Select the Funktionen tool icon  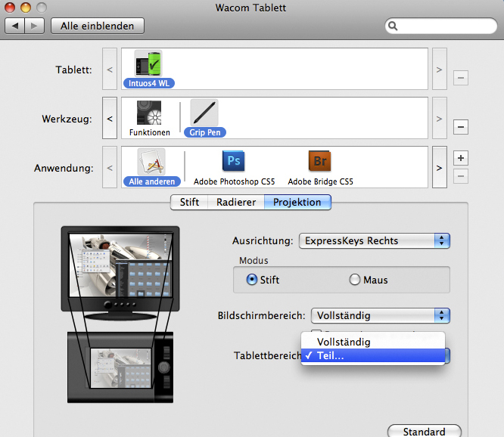[149, 113]
